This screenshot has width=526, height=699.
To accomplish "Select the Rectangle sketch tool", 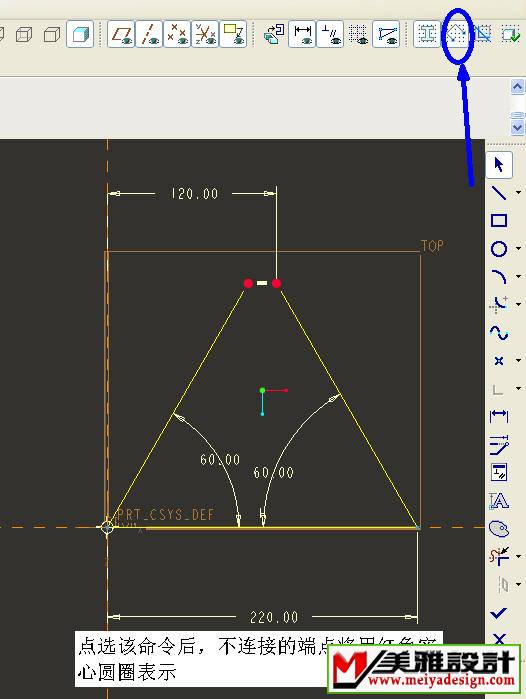I will 499,221.
